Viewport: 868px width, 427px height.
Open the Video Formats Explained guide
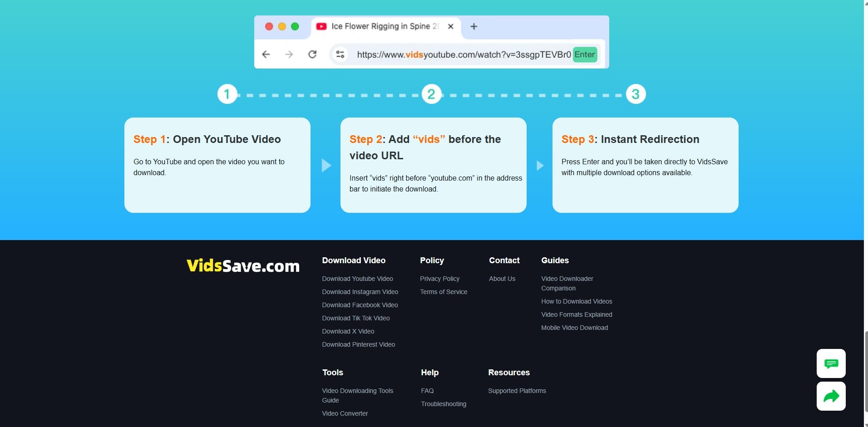(x=577, y=314)
